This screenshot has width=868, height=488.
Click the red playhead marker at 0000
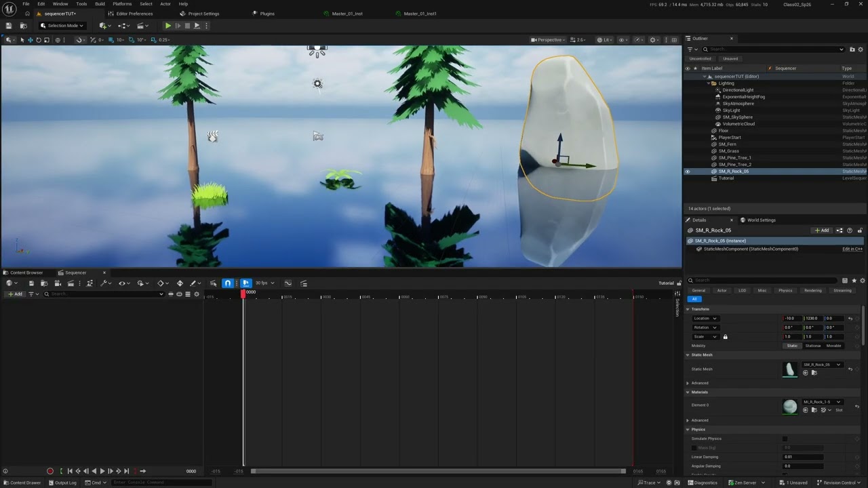click(x=243, y=293)
